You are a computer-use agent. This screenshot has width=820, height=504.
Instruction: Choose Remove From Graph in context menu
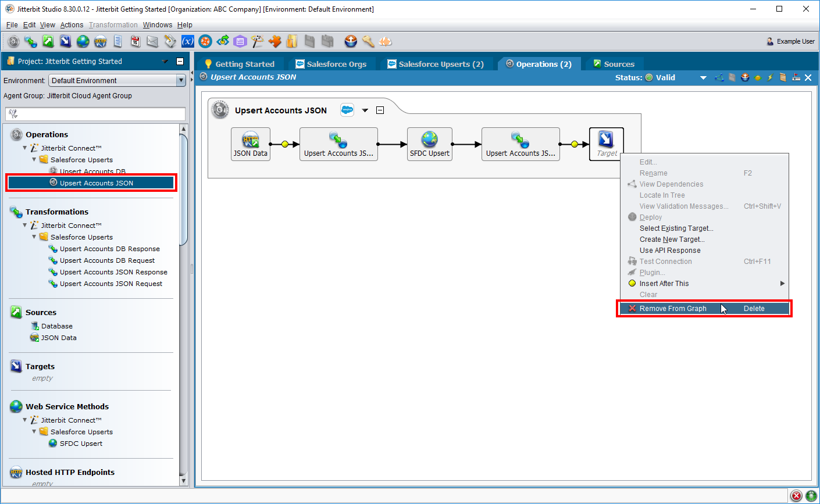(x=673, y=309)
